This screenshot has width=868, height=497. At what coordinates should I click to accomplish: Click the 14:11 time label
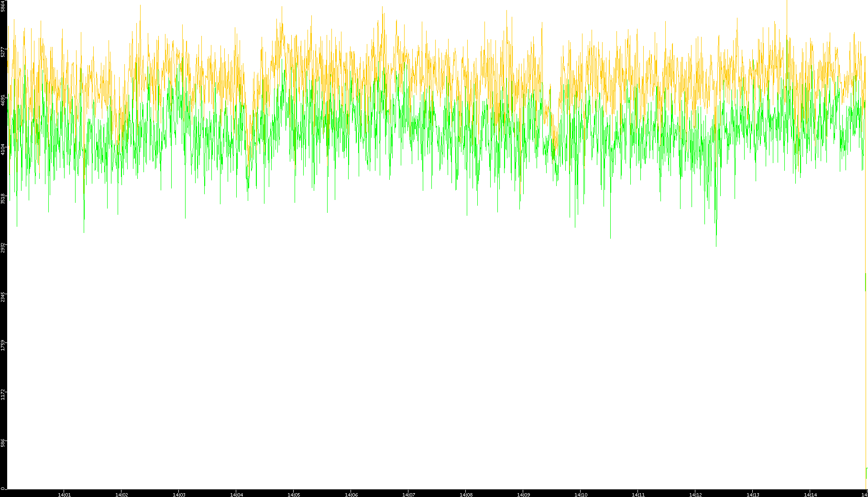(638, 495)
